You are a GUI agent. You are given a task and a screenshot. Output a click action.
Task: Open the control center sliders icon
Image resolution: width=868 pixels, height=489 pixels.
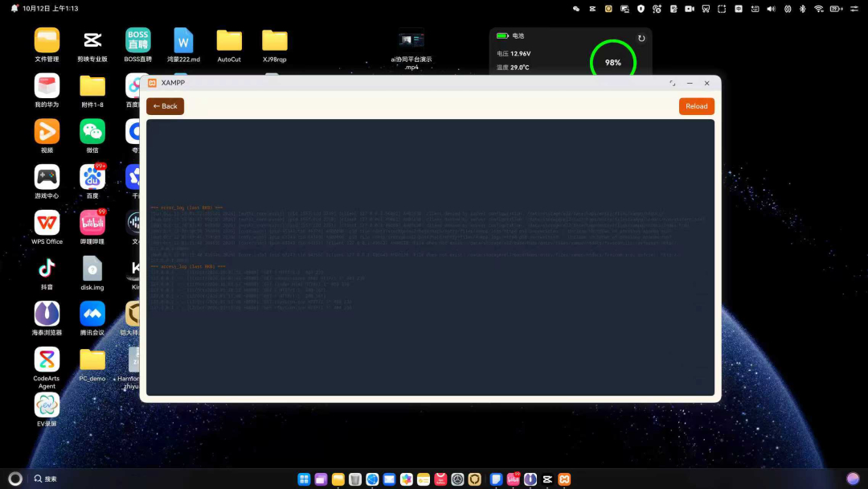854,9
